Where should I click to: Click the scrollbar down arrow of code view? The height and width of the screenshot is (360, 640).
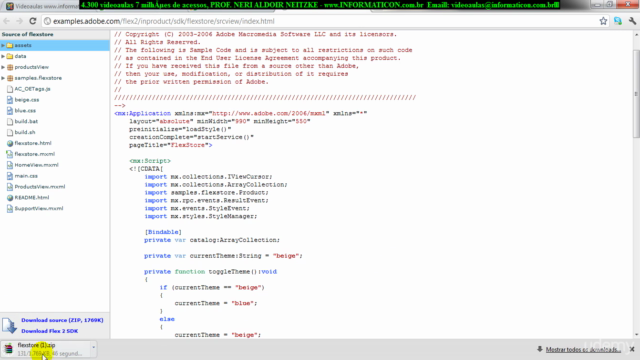point(636,335)
